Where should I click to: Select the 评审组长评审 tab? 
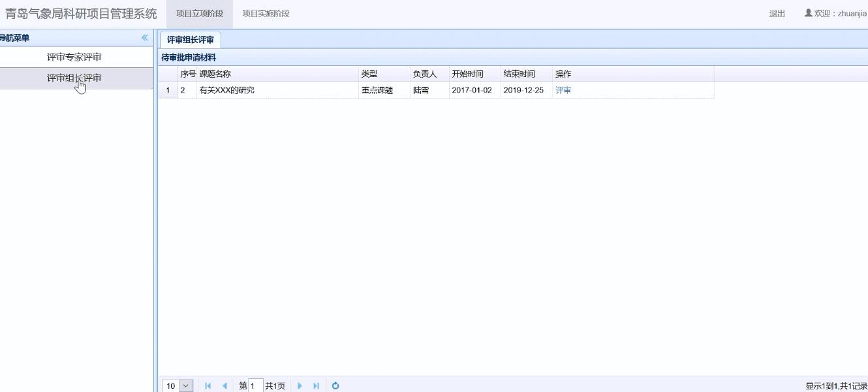point(191,40)
